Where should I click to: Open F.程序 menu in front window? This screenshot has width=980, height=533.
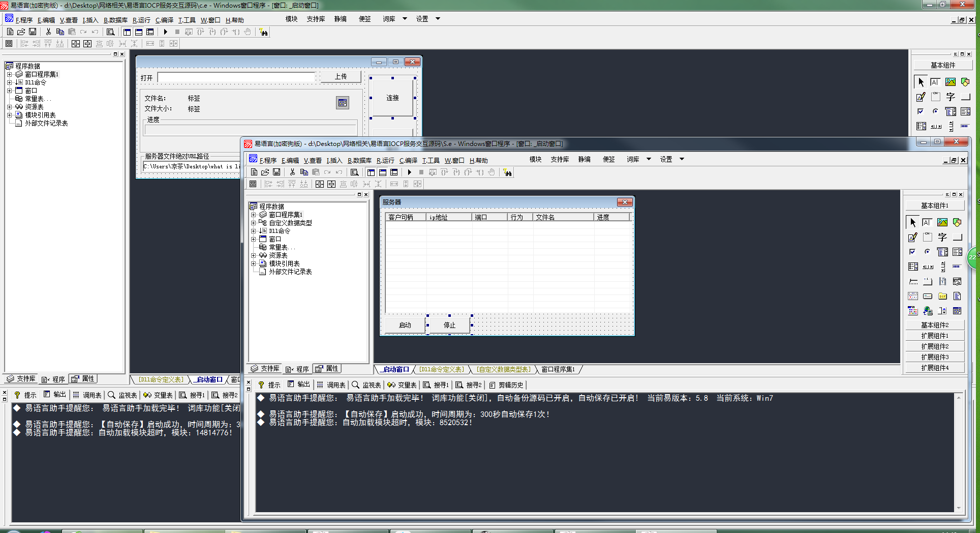268,160
